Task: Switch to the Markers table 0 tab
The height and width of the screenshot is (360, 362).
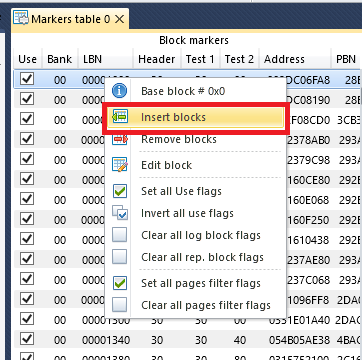Action: coord(70,19)
